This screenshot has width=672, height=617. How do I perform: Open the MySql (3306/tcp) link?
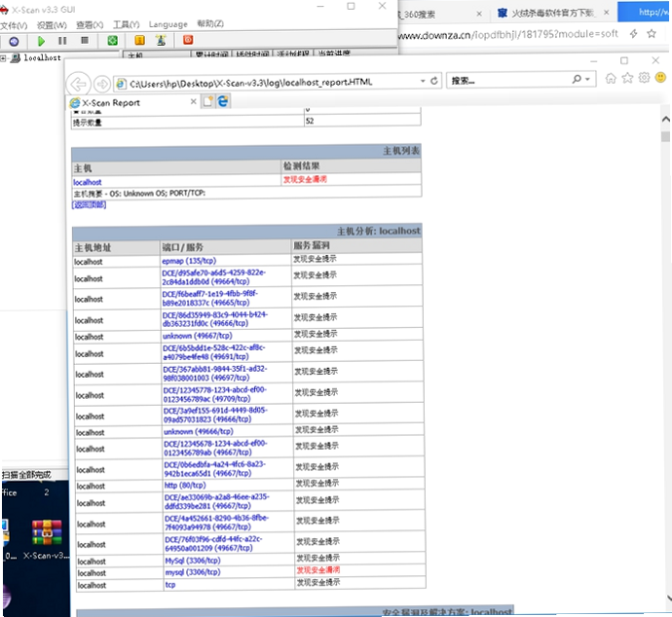[x=193, y=561]
